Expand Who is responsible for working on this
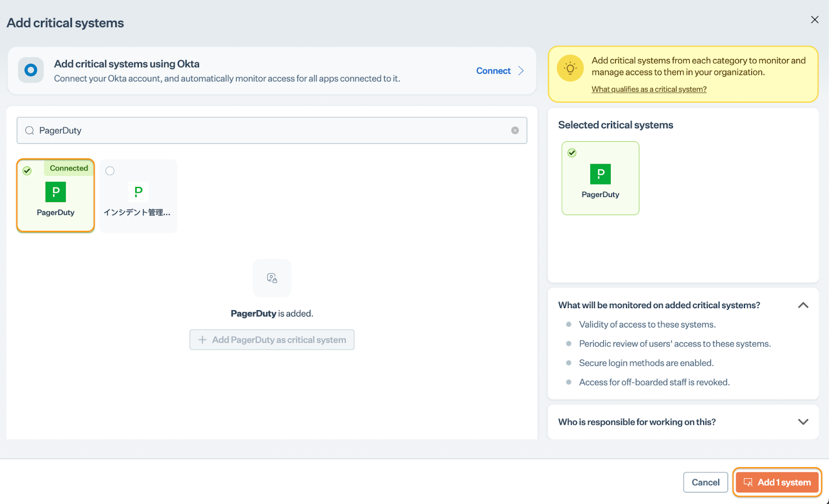 803,422
